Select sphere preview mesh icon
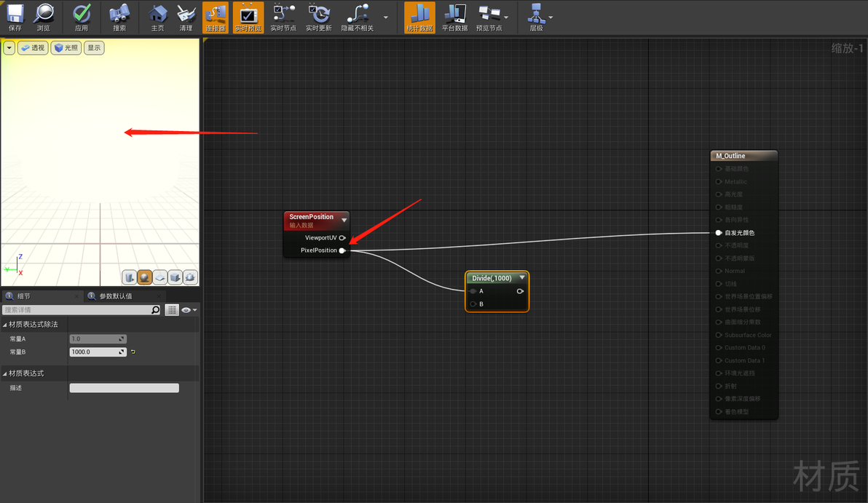 tap(144, 277)
